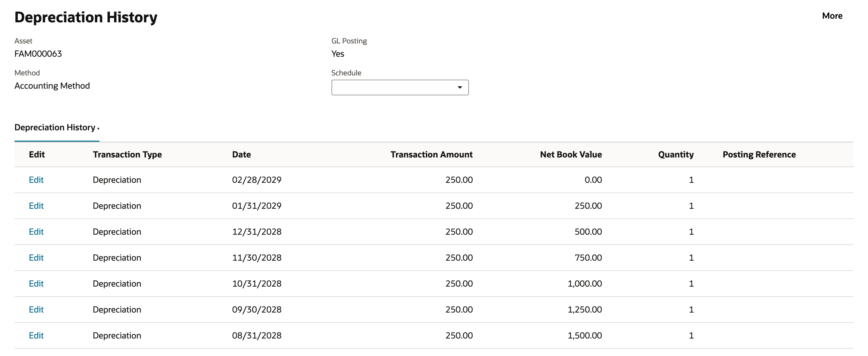This screenshot has width=868, height=356.
Task: Click date cell 01/31/2029
Action: click(x=257, y=206)
